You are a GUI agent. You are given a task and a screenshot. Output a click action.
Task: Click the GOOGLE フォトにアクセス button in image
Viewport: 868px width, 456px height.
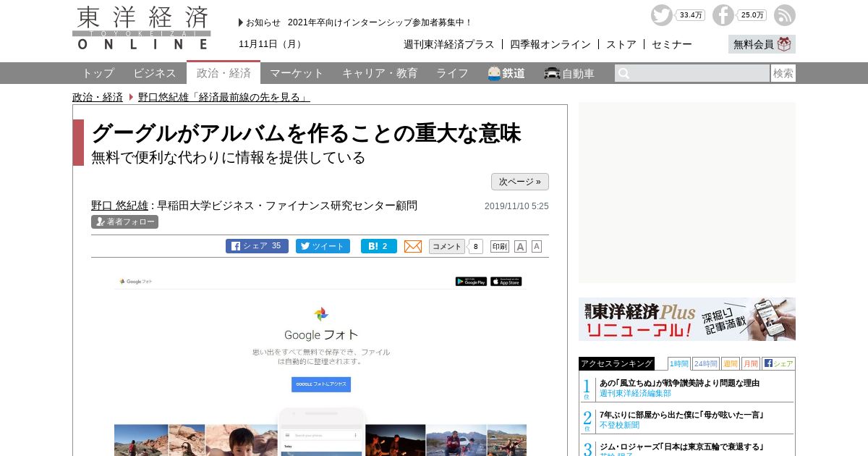[x=321, y=384]
